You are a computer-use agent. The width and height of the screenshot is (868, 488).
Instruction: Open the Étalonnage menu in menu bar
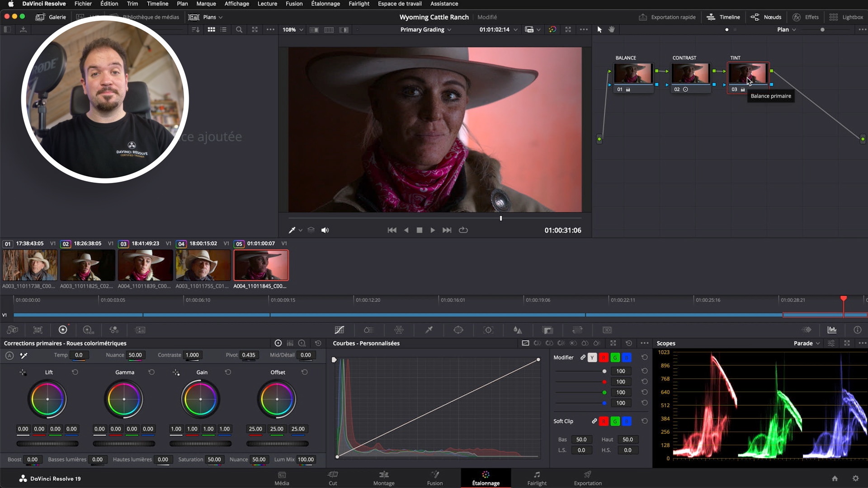click(x=325, y=4)
